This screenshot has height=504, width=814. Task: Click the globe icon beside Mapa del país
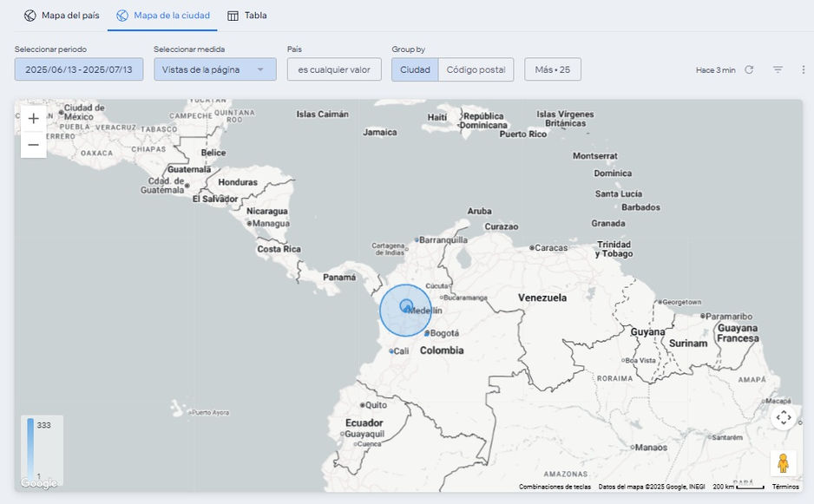tap(30, 16)
